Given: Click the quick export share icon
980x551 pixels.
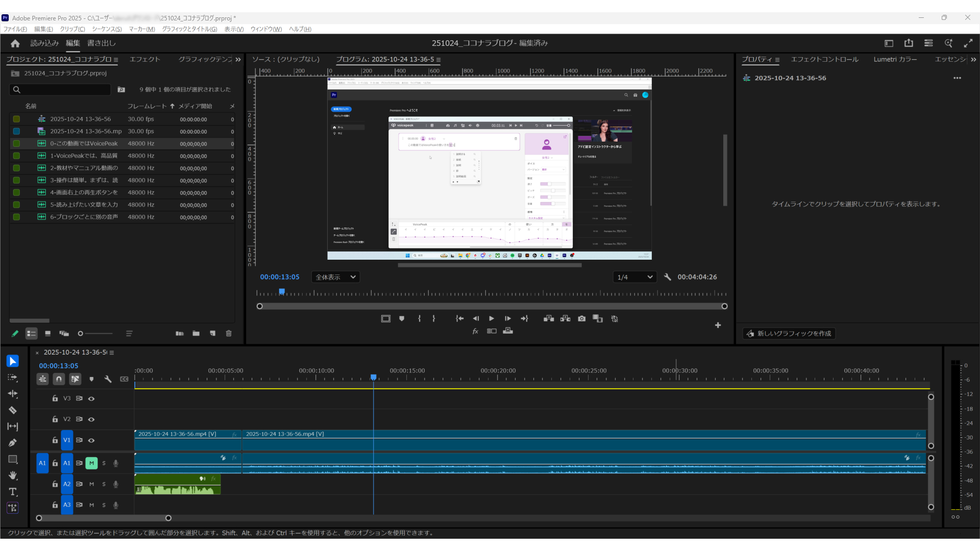Looking at the screenshot, I should (x=909, y=43).
